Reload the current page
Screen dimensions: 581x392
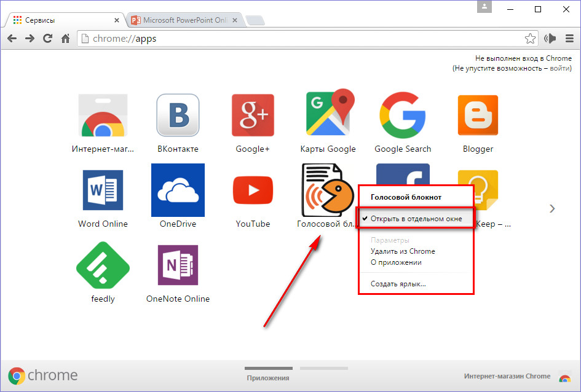pos(47,39)
